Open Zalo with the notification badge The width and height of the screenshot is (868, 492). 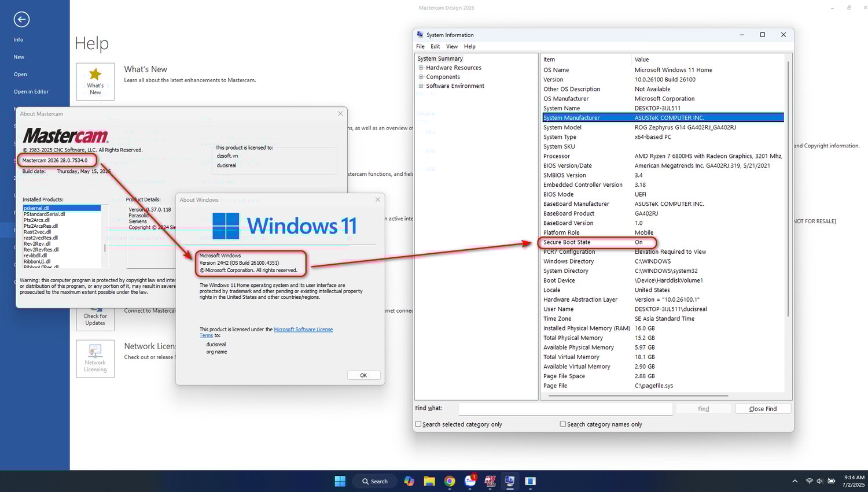(470, 481)
